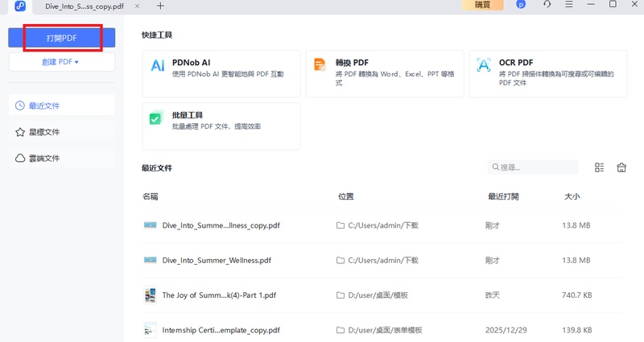Viewport: 644px width, 342px height.
Task: Click the 139.8 KB size value
Action: coord(576,330)
